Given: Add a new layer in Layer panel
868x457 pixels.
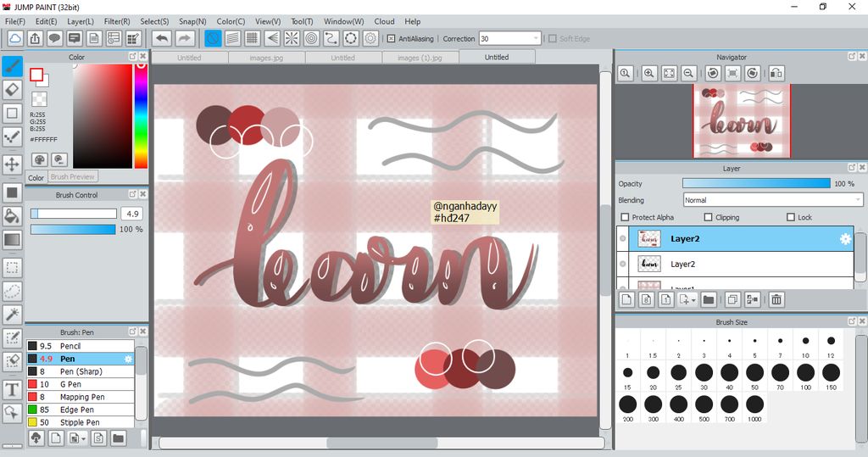Looking at the screenshot, I should tap(626, 299).
